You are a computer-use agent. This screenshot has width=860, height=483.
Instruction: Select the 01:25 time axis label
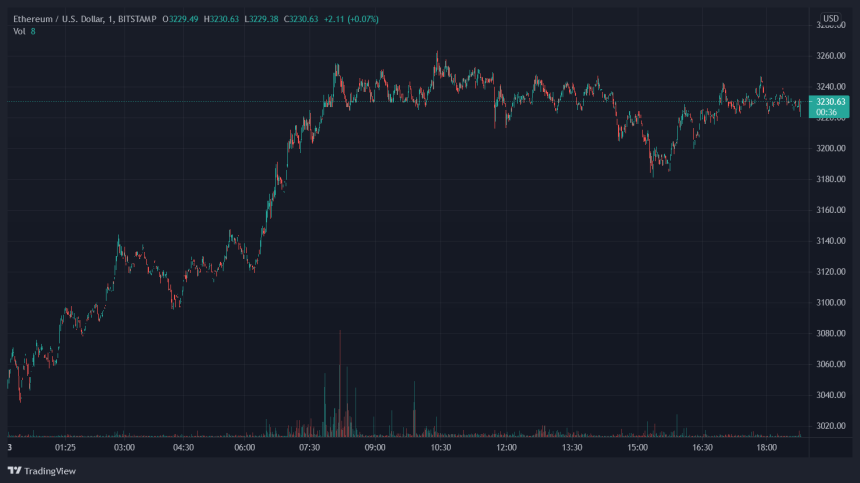(x=66, y=449)
